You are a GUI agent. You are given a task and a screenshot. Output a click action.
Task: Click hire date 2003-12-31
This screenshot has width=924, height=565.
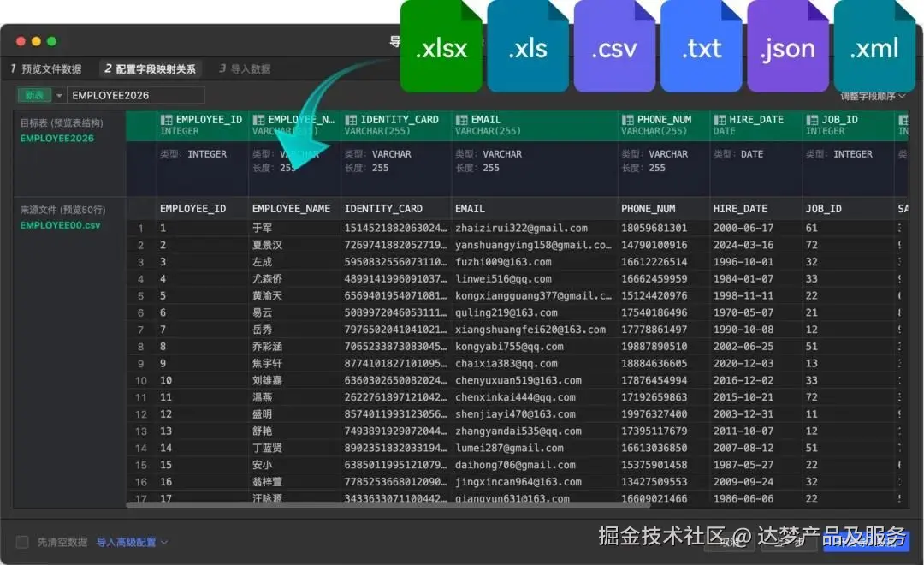[743, 414]
